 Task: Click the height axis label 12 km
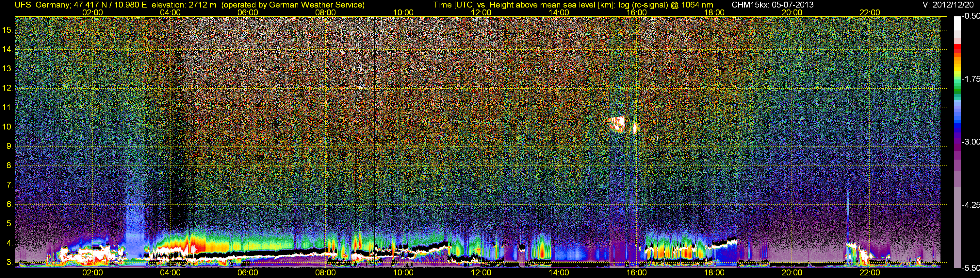(8, 88)
